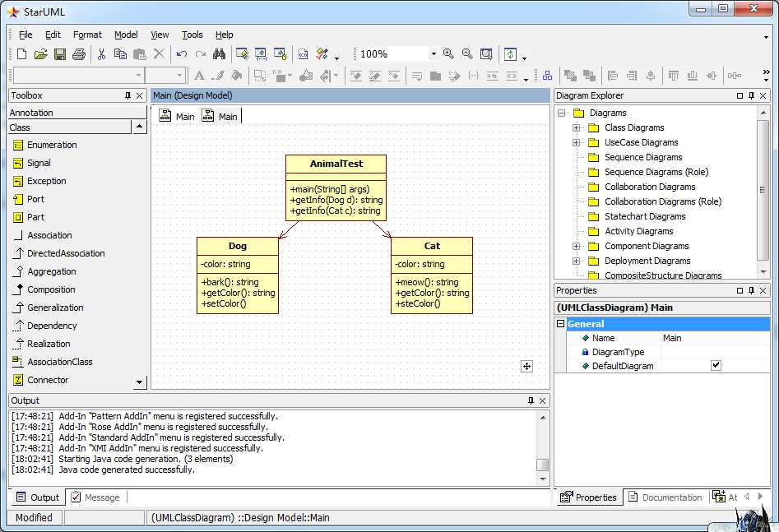Pin the Diagram Explorer panel
Viewport: 779px width, 532px height.
[751, 95]
